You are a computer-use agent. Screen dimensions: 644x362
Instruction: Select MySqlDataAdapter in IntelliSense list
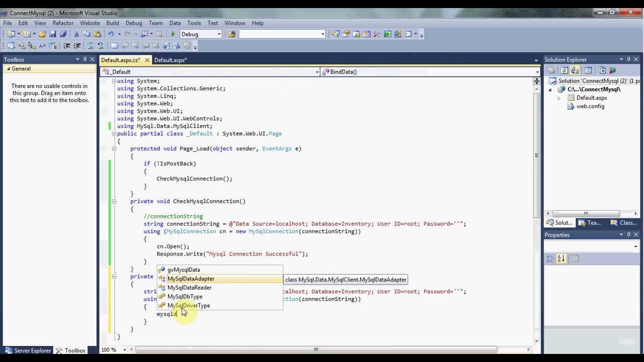[x=191, y=279]
